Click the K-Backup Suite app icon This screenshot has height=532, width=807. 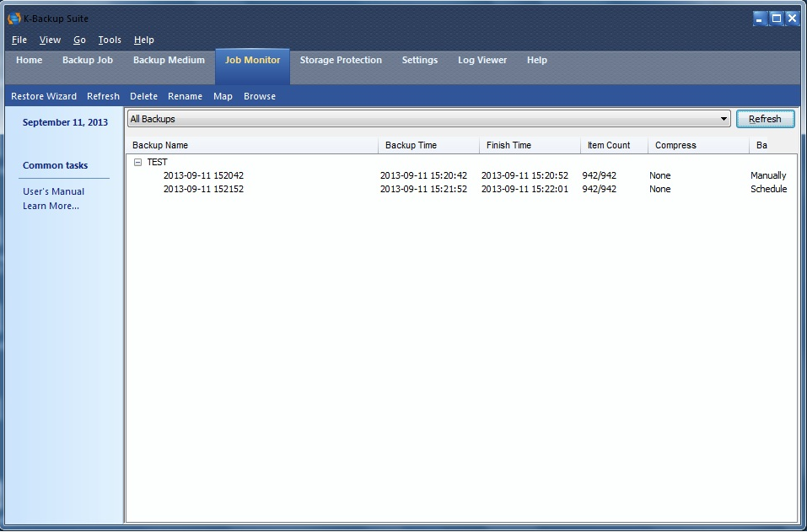[x=14, y=19]
